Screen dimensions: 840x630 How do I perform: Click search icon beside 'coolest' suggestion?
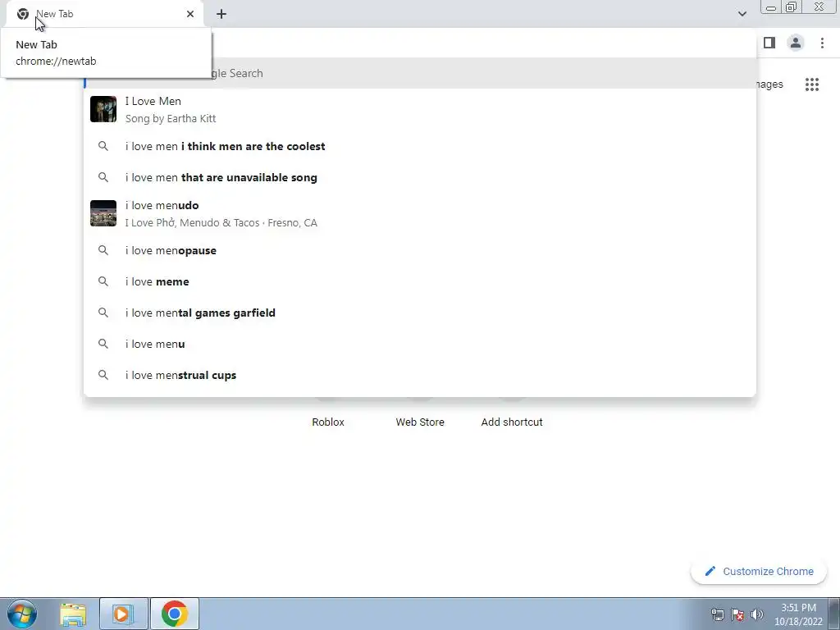coord(103,146)
